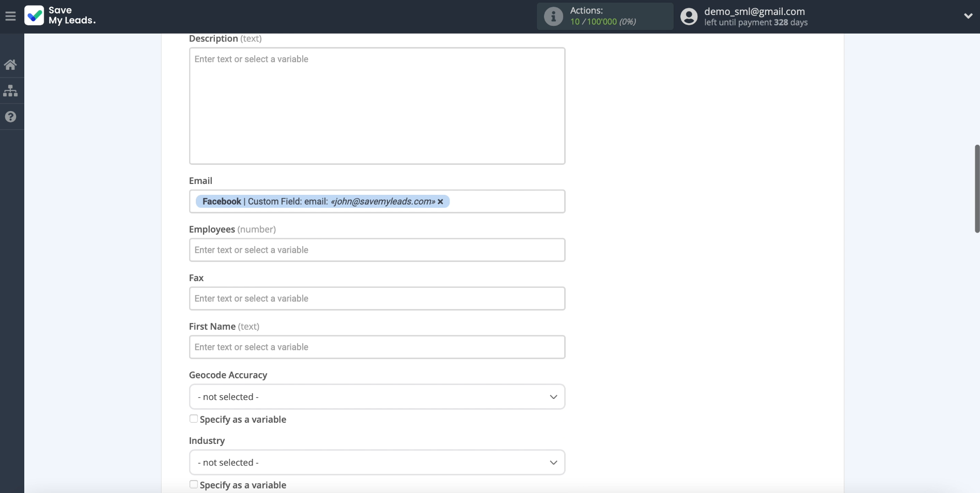The height and width of the screenshot is (493, 980).
Task: Open the hamburger menu
Action: point(10,17)
